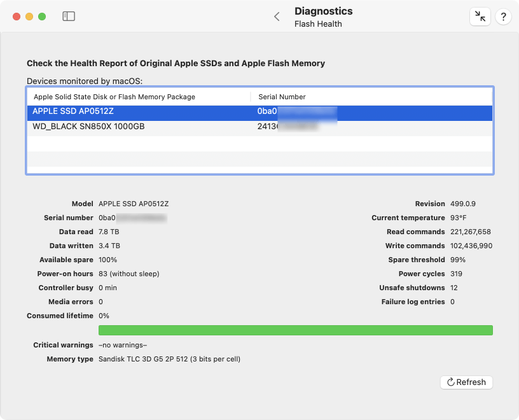The height and width of the screenshot is (420, 519).
Task: Click the Check the Health Report heading
Action: tap(176, 63)
